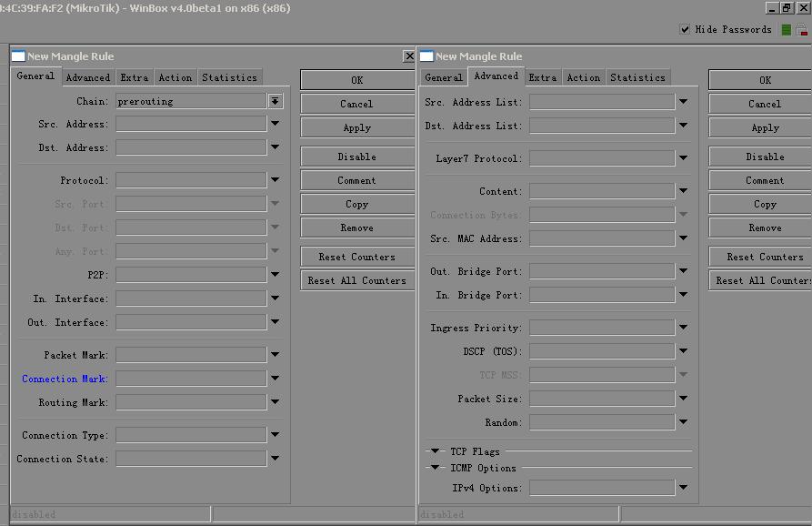812x526 pixels.
Task: Expand the Dst. Address field
Action: [275, 147]
